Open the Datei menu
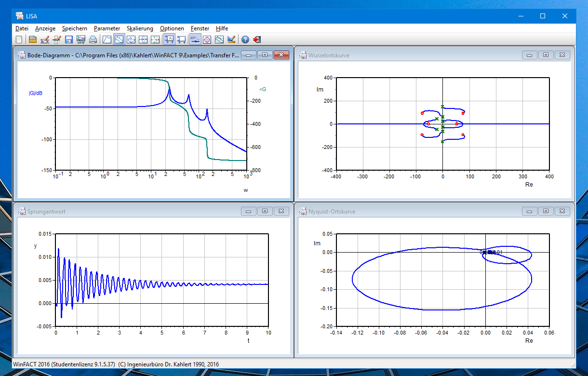 click(x=22, y=28)
